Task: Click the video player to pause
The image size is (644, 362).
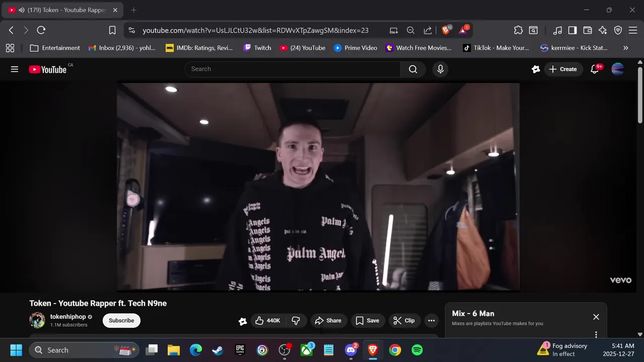Action: (x=318, y=187)
